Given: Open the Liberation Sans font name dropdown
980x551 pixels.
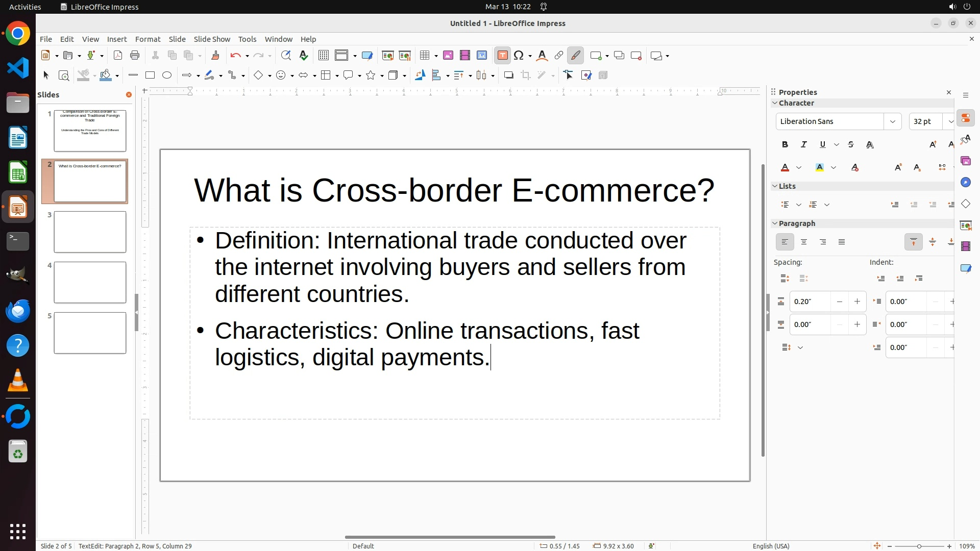Looking at the screenshot, I should coord(892,121).
